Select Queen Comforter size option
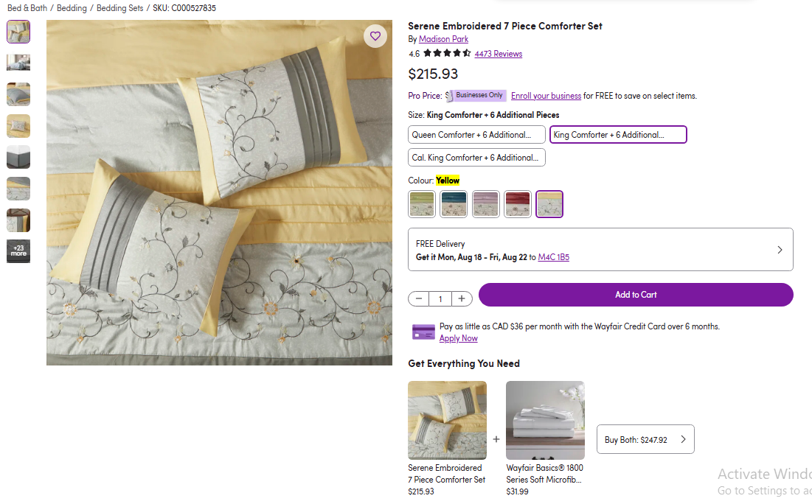 click(476, 135)
